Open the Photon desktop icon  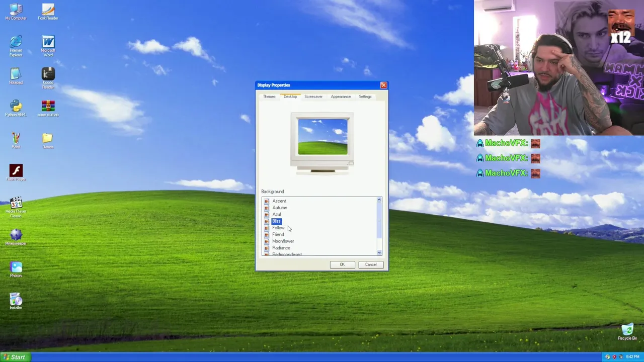click(x=16, y=269)
